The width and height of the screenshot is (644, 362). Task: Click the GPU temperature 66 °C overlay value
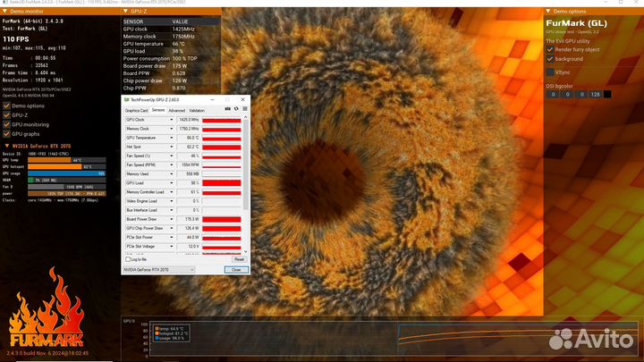[178, 44]
